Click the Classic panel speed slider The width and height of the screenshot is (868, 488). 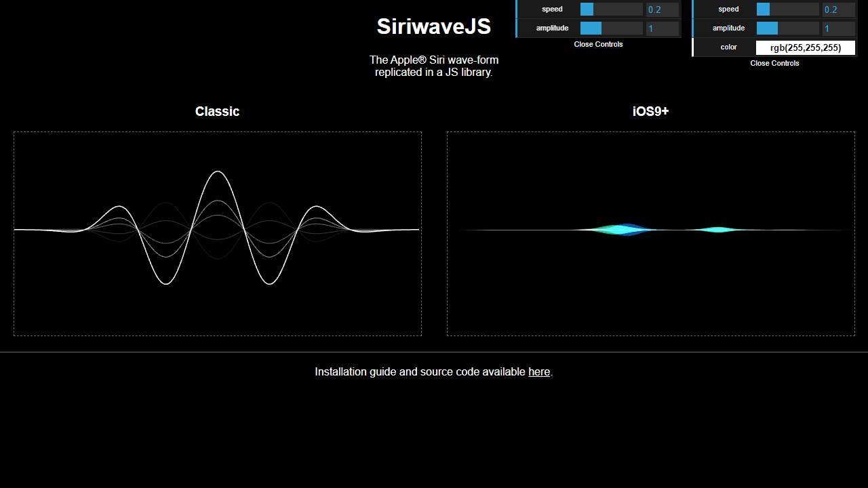[611, 9]
